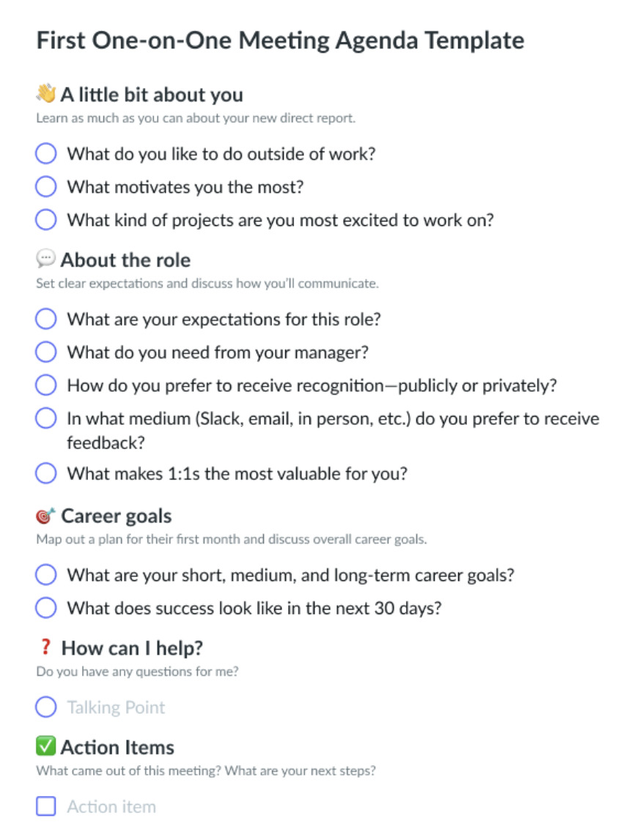Image resolution: width=629 pixels, height=840 pixels.
Task: Click the green checkmark icon beside Action Items
Action: click(45, 747)
